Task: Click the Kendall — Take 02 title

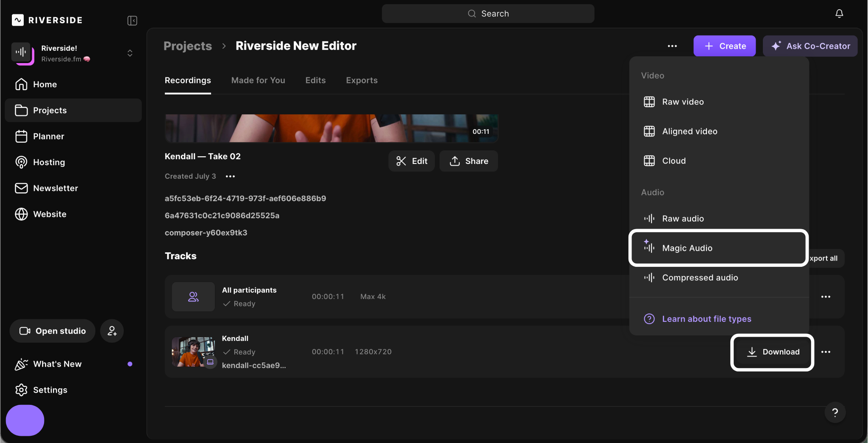Action: (x=203, y=156)
